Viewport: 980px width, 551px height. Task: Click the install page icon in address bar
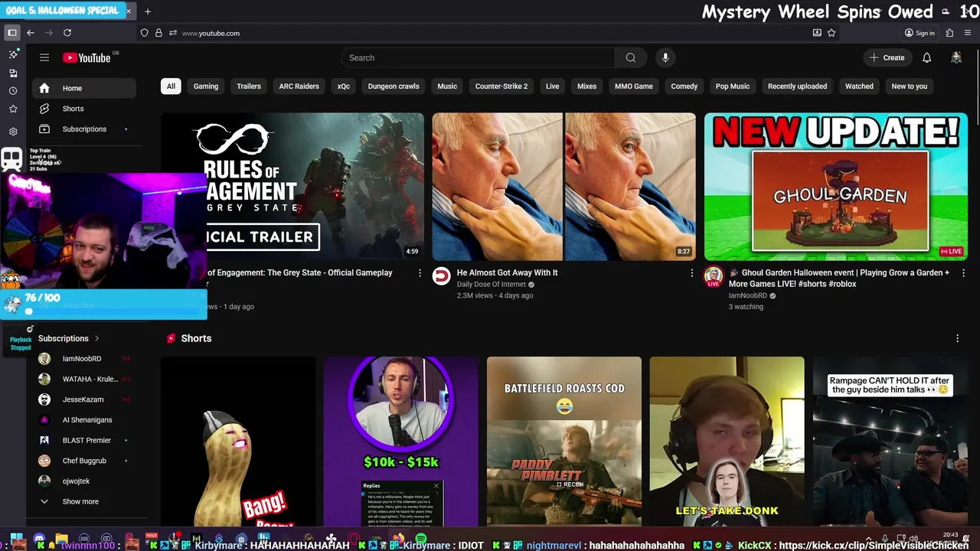817,33
